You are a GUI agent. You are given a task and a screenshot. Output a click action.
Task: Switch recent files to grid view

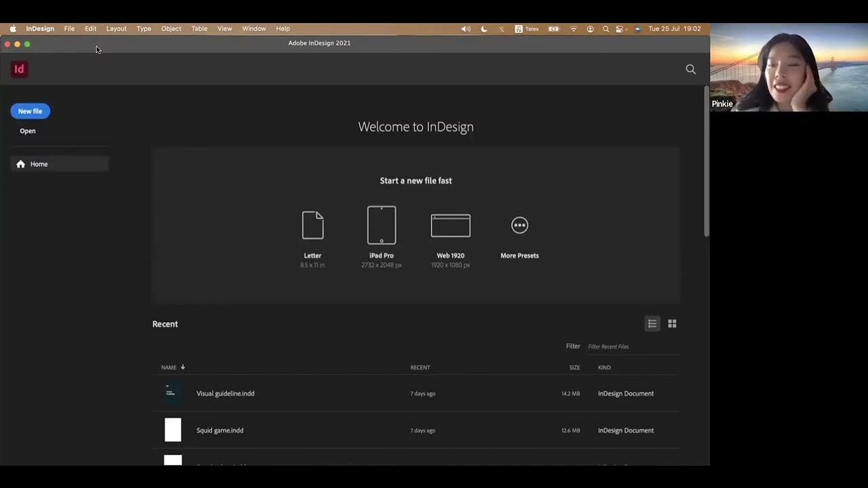click(x=672, y=324)
